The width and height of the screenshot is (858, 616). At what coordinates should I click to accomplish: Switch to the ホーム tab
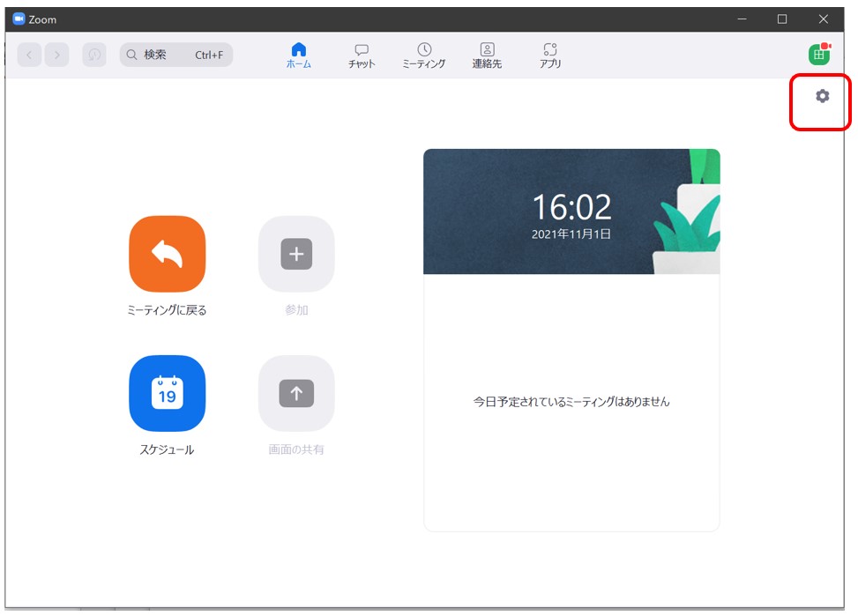pyautogui.click(x=298, y=56)
